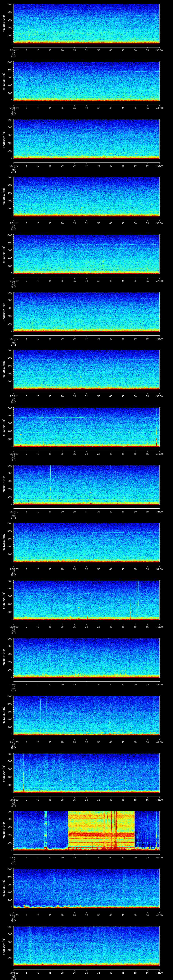Click the Frequency (Hz) axis label of the 7:43:00 panel
This screenshot has width=173, height=980.
[x=4, y=831]
